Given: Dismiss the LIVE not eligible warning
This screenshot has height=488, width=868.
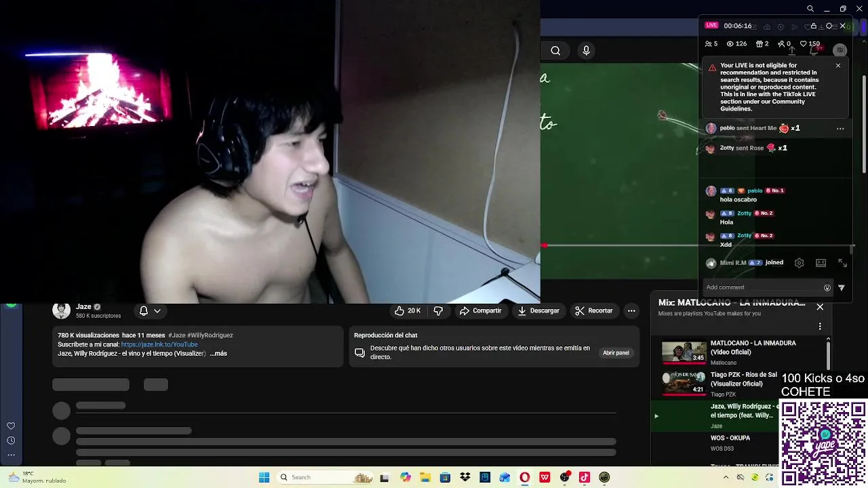Looking at the screenshot, I should point(838,66).
